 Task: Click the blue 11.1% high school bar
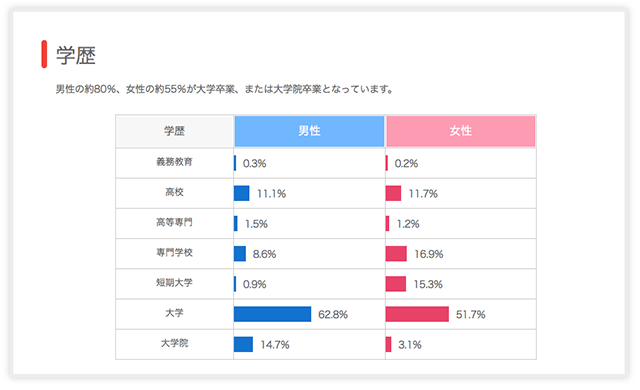(241, 193)
